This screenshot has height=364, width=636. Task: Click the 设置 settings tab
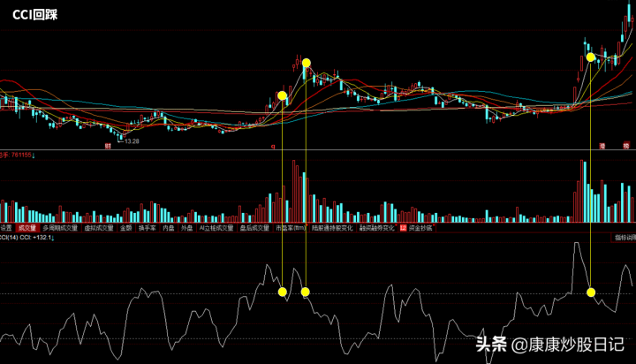tap(5, 227)
